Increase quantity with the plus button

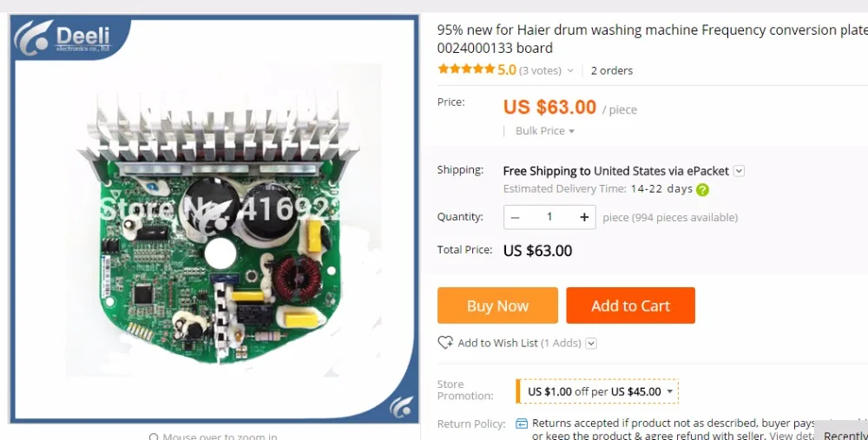pos(584,217)
